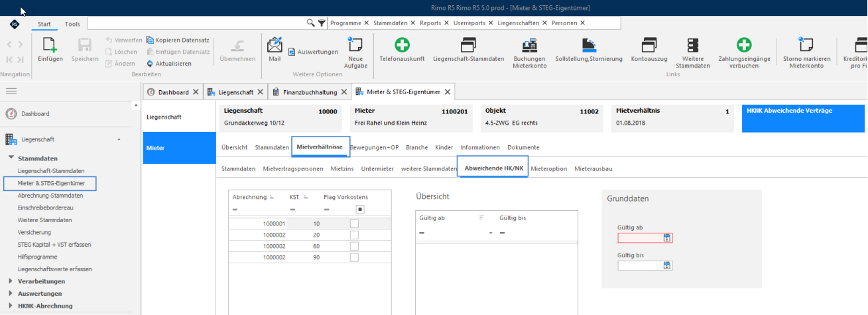This screenshot has height=315, width=868.
Task: Select the Abweichende HK/NK subtab
Action: coord(493,168)
